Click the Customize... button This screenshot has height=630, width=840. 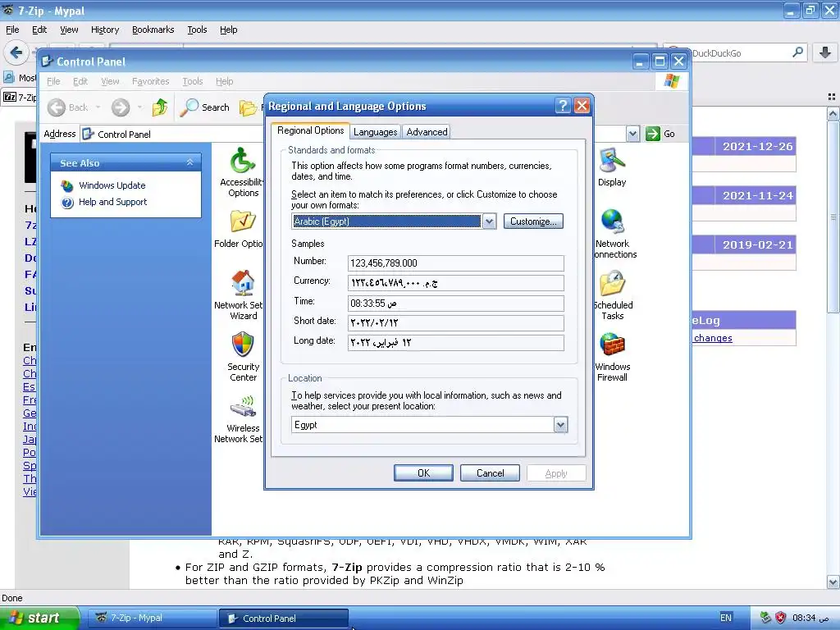(533, 221)
